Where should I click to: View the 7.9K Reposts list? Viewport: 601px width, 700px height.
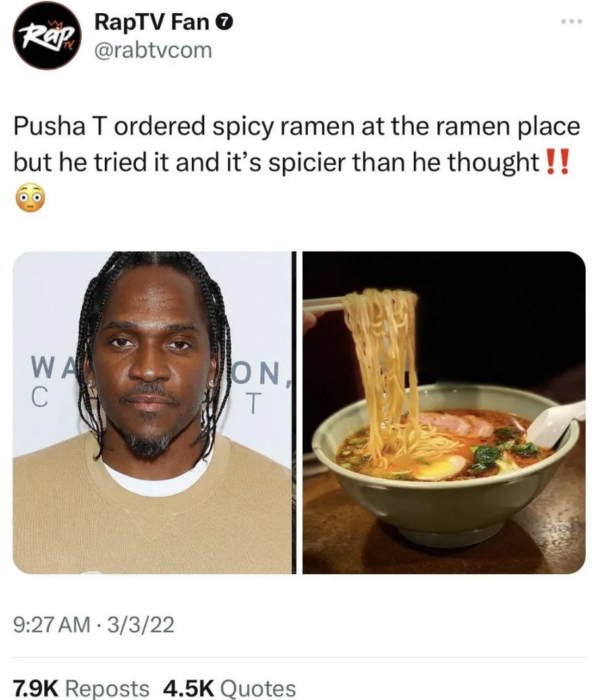point(81,688)
